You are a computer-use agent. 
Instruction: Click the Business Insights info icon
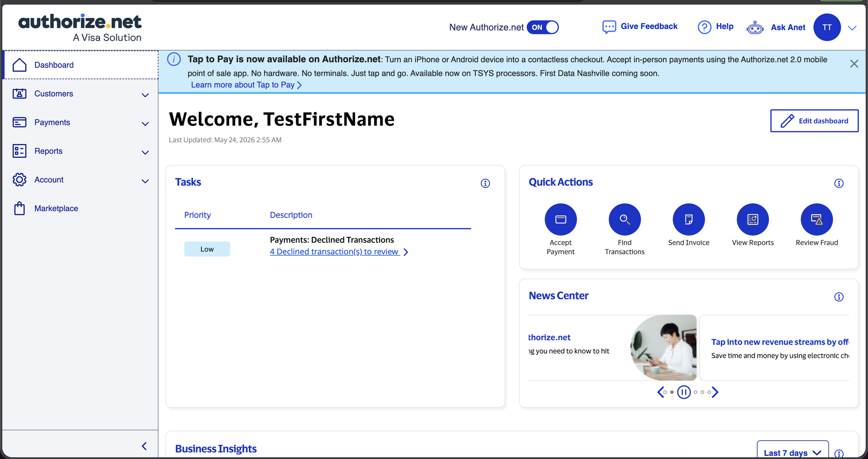(839, 453)
